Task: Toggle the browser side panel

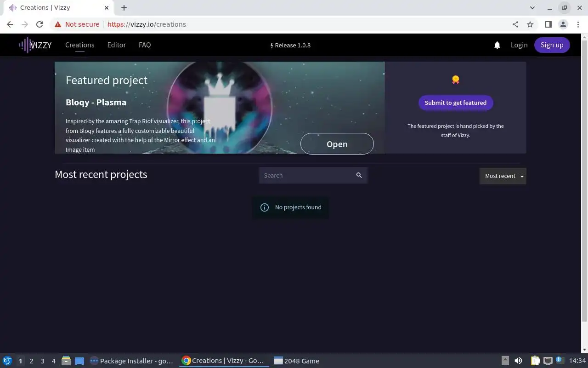Action: (x=548, y=24)
